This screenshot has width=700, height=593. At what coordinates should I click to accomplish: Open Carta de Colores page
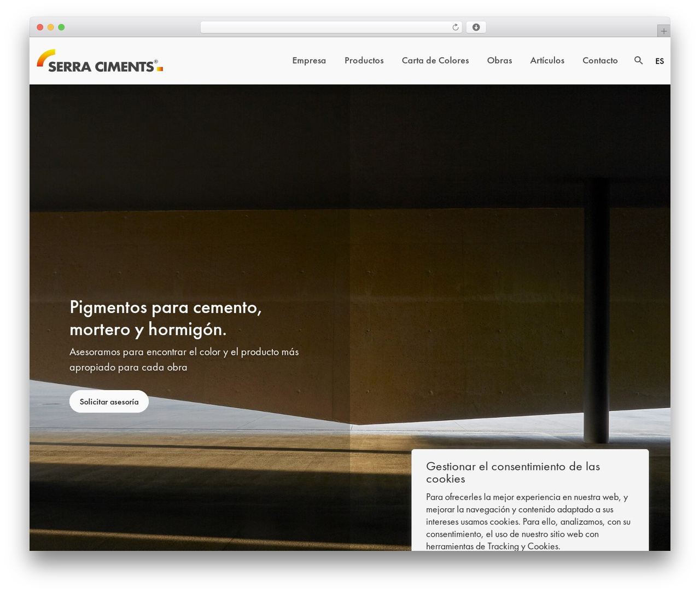[x=435, y=61]
